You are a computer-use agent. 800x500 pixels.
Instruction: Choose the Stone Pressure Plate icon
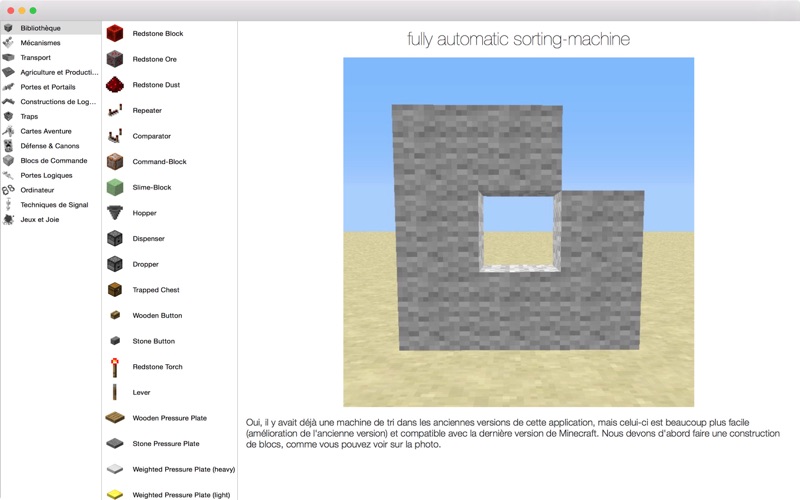[115, 443]
